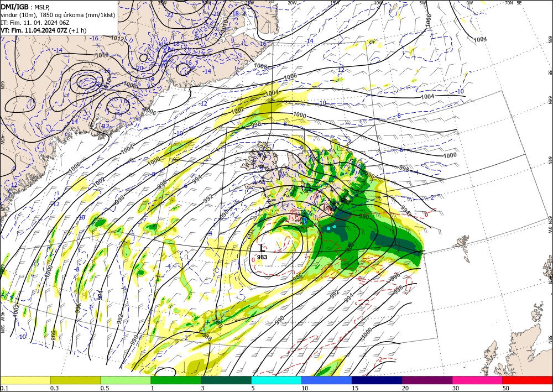Click the red 50+ legend band
553x392 pixels.
(x=528, y=380)
